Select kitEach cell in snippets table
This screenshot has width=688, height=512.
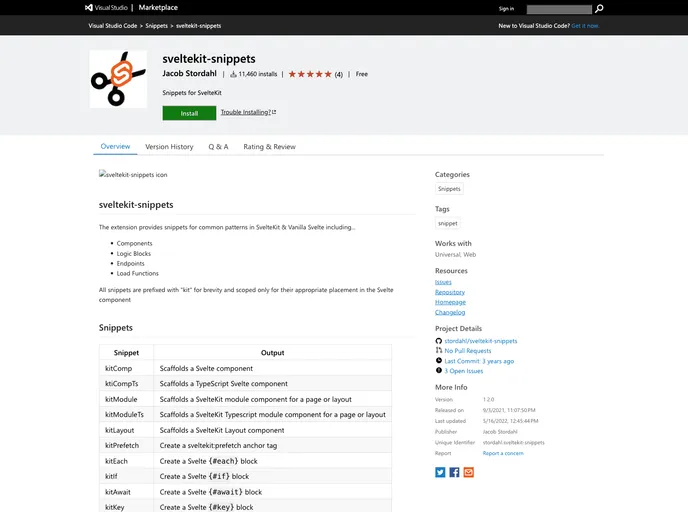click(x=126, y=461)
